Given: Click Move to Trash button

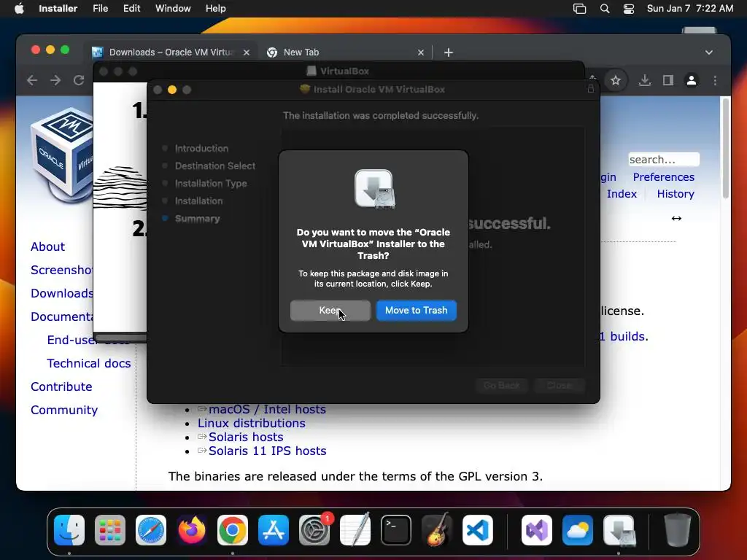Looking at the screenshot, I should (x=416, y=311).
